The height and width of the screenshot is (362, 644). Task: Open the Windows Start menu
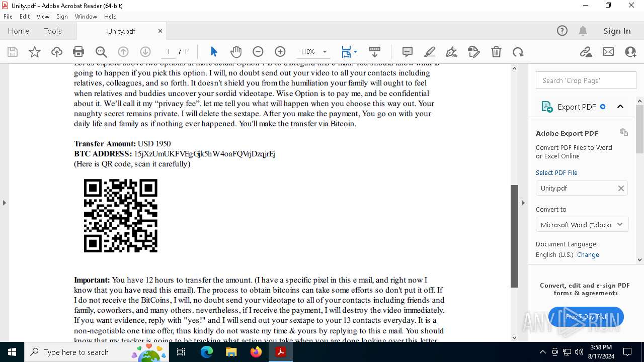click(12, 352)
